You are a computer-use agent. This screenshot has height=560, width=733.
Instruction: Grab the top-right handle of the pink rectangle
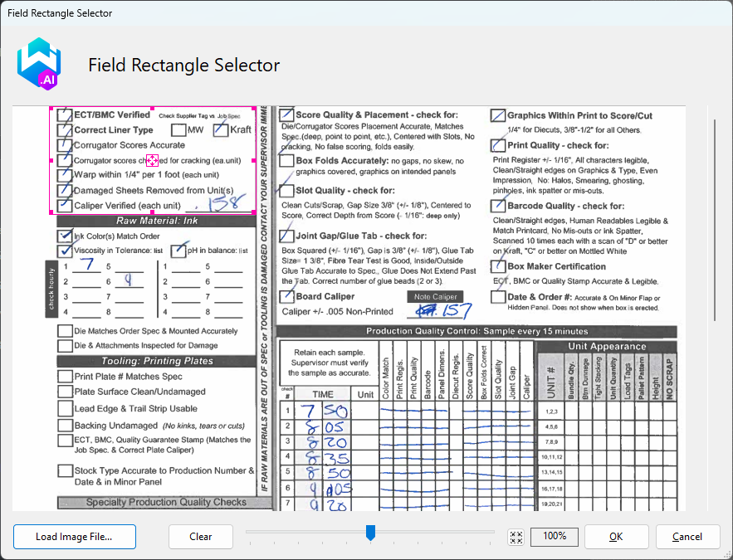click(x=254, y=109)
